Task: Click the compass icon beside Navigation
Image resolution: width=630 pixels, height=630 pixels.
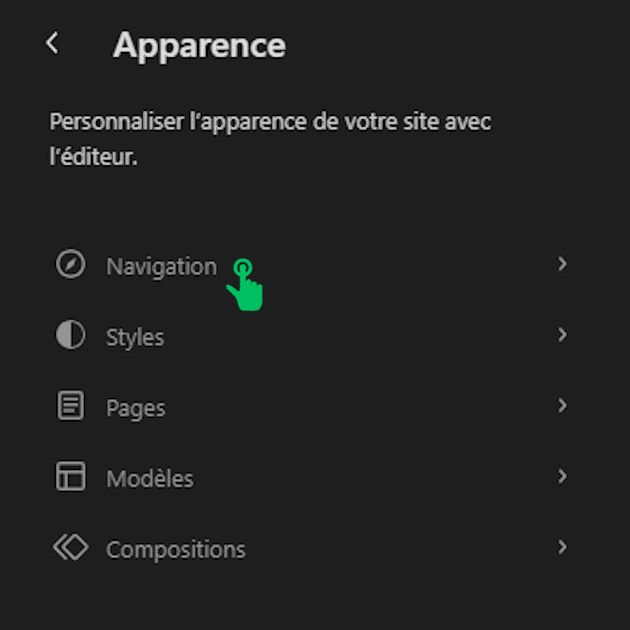Action: tap(70, 265)
